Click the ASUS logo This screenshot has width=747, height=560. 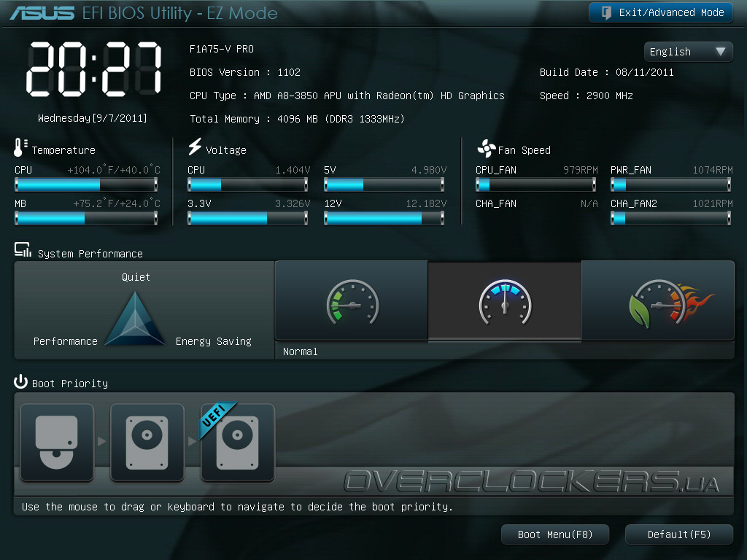(42, 13)
